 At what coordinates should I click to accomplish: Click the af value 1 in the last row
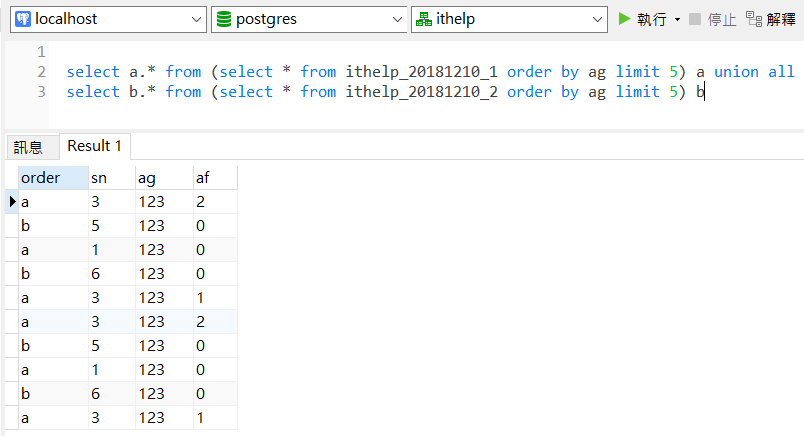215,418
